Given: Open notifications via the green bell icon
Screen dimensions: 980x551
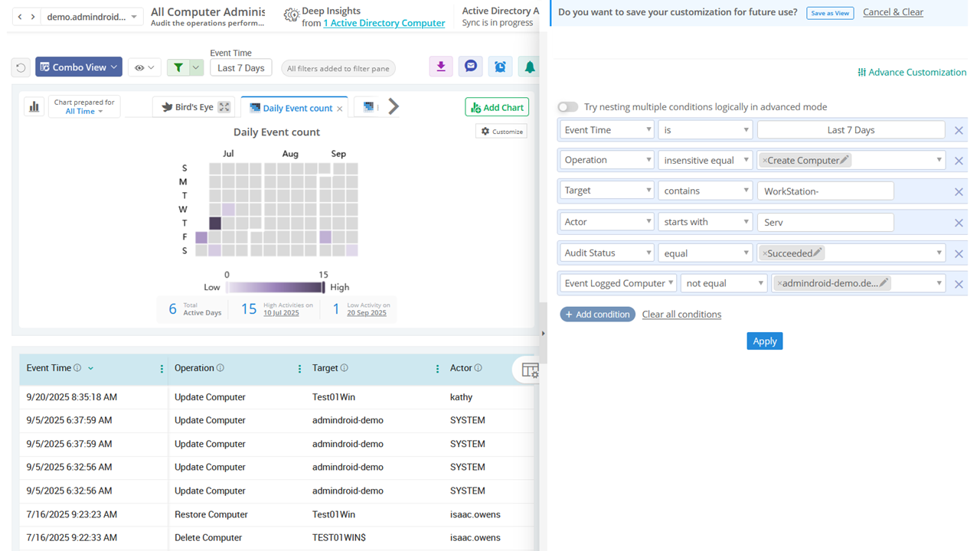Looking at the screenshot, I should (529, 67).
